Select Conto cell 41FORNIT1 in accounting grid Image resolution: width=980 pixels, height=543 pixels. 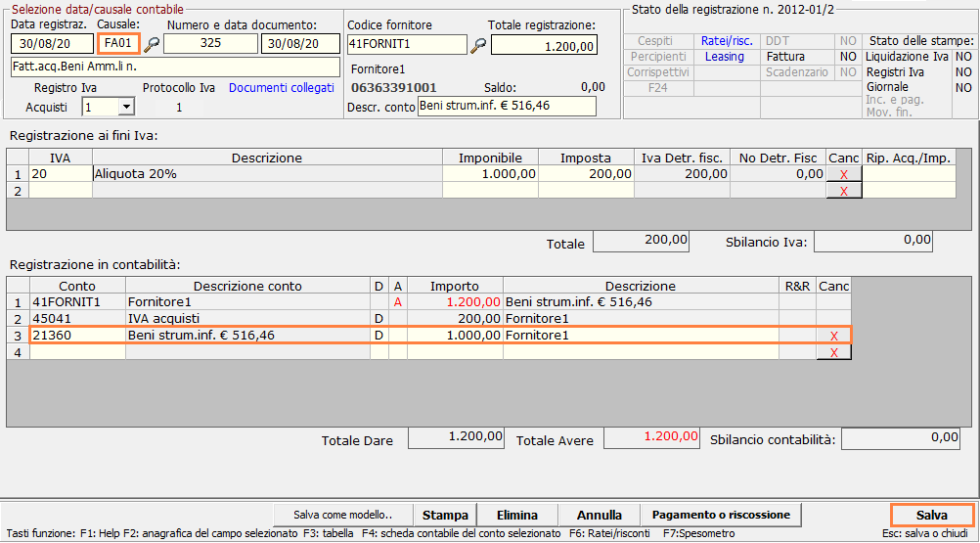pos(77,301)
